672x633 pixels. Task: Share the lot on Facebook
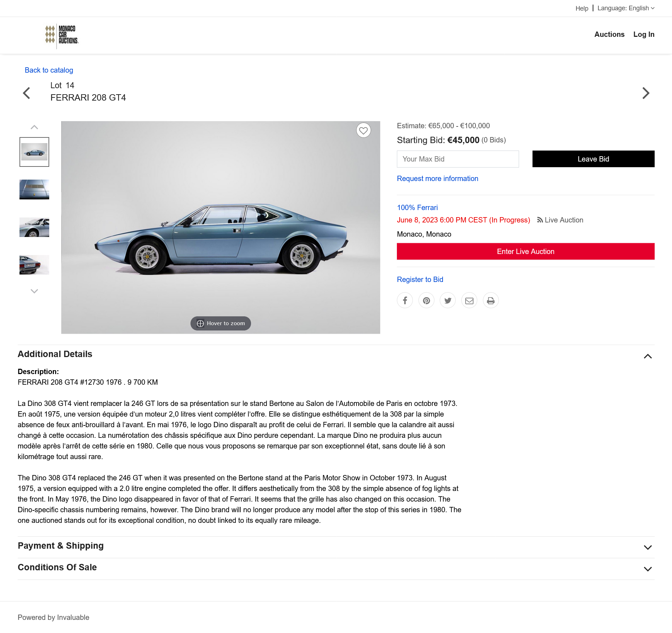click(x=405, y=300)
